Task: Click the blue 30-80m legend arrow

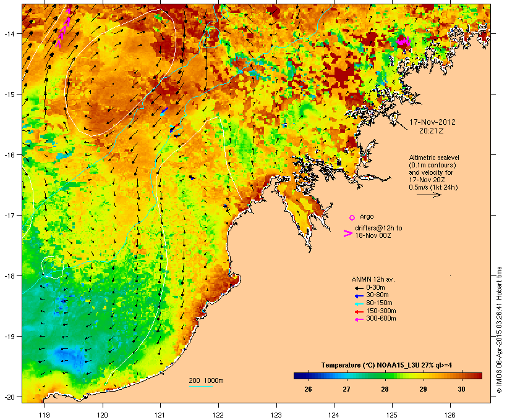Action: (359, 296)
